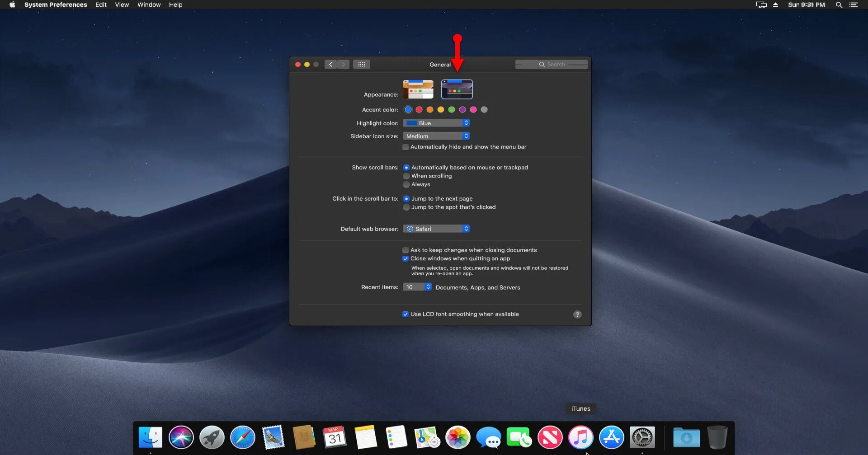Enable automatically hide menu bar checkbox
This screenshot has height=455, width=868.
tap(406, 147)
